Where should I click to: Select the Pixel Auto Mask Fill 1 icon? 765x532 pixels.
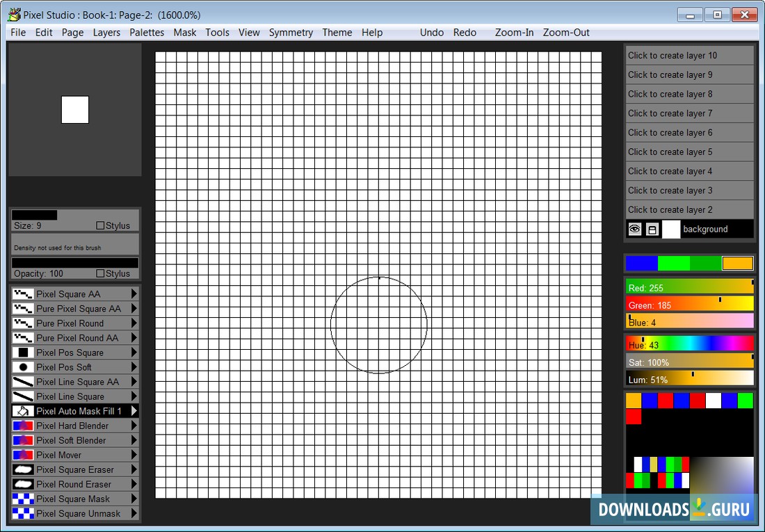pyautogui.click(x=23, y=411)
